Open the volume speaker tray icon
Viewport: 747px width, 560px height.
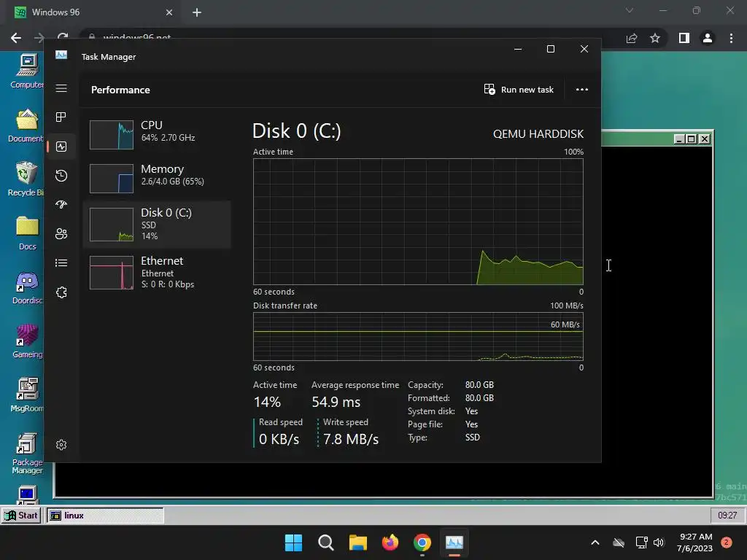pyautogui.click(x=659, y=542)
